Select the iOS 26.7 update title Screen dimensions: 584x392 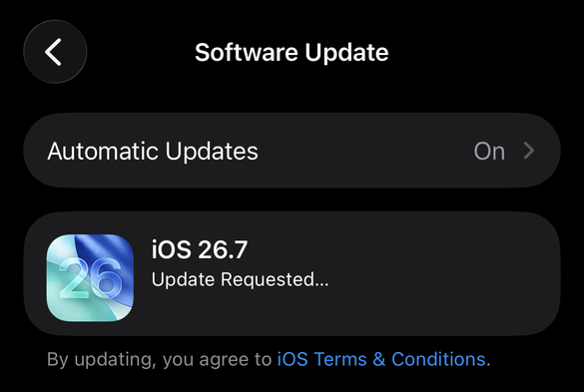pyautogui.click(x=200, y=249)
